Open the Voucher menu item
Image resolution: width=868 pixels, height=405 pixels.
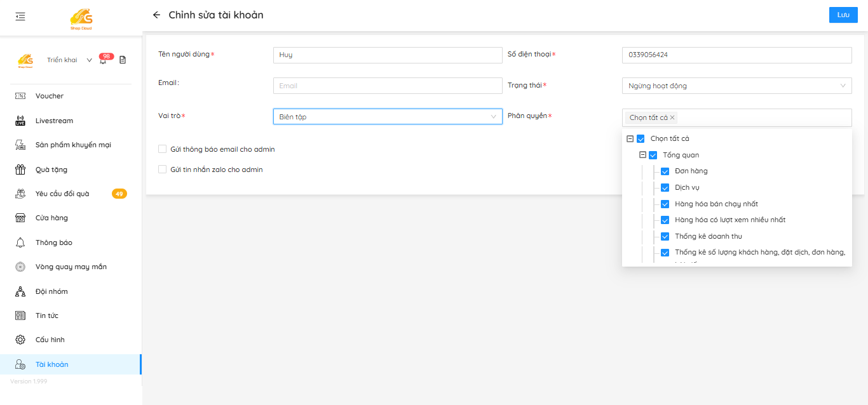tap(50, 96)
